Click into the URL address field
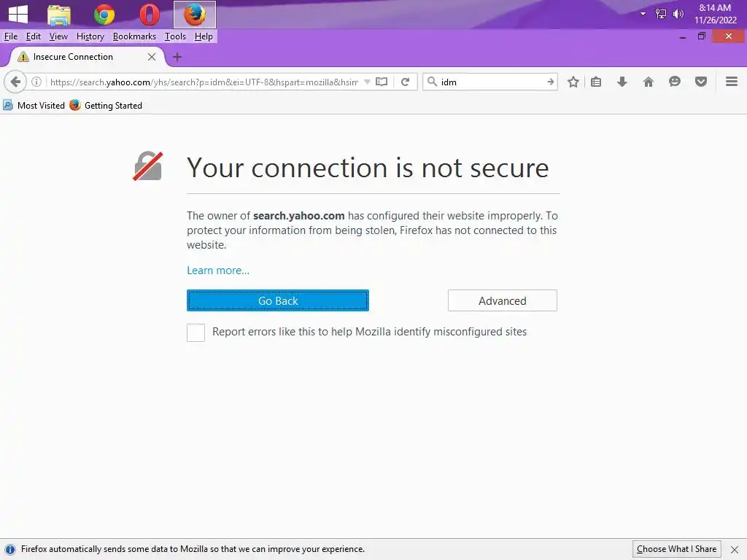The image size is (747, 560). 204,82
